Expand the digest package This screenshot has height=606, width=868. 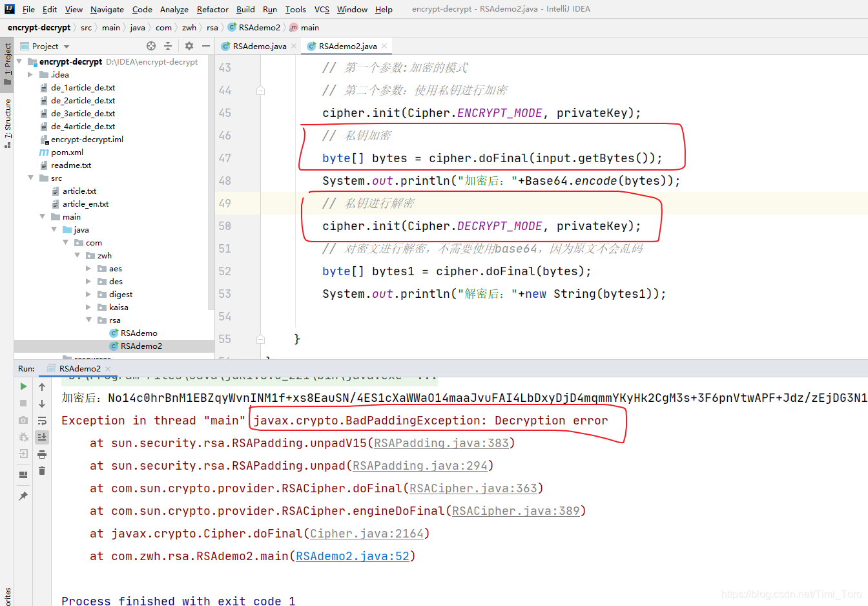88,294
